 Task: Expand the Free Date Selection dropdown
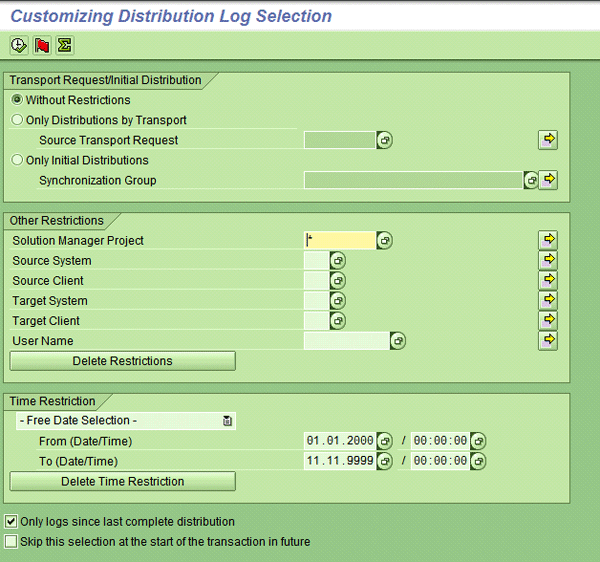click(x=227, y=421)
